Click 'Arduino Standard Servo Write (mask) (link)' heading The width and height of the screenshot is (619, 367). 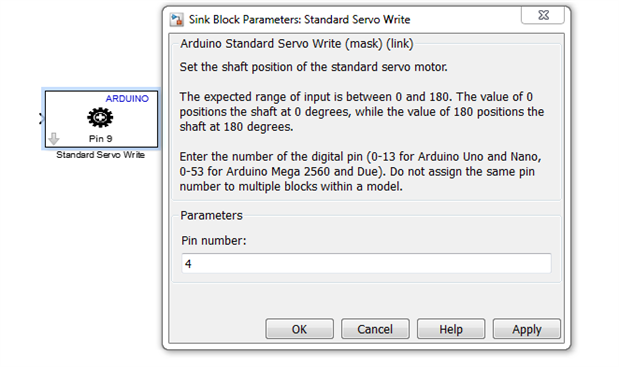296,43
